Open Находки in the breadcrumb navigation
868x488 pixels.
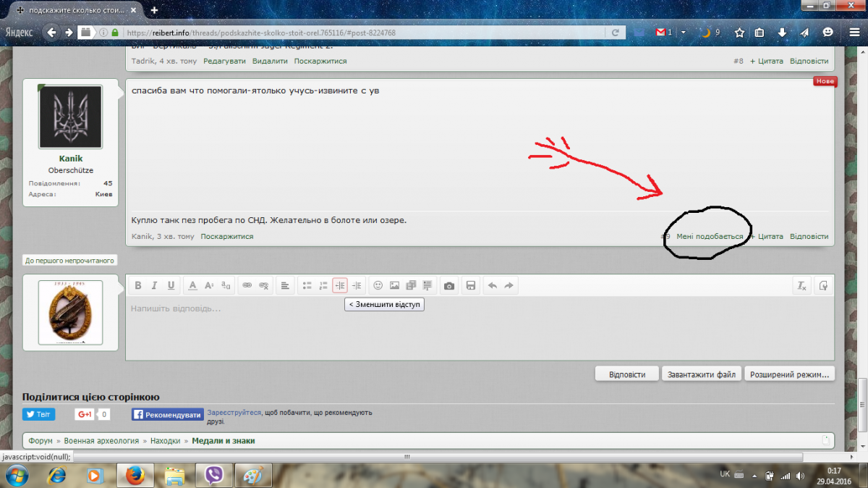point(165,441)
